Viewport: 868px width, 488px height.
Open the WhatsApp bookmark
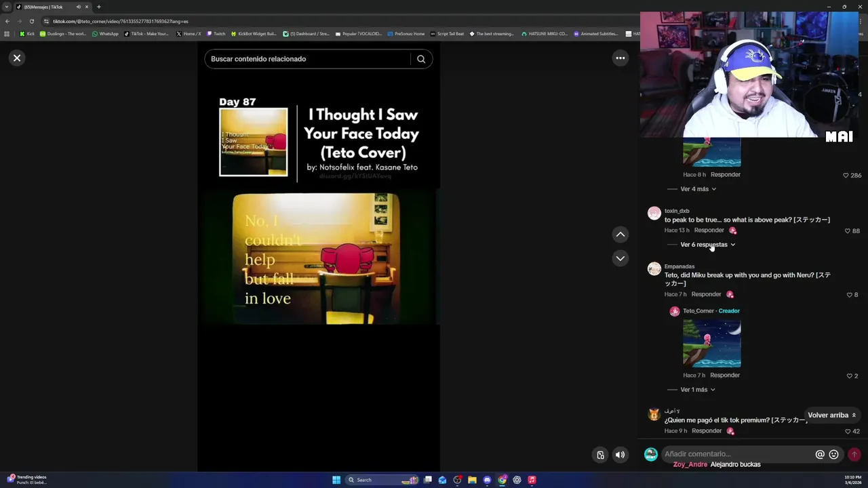pyautogui.click(x=105, y=34)
